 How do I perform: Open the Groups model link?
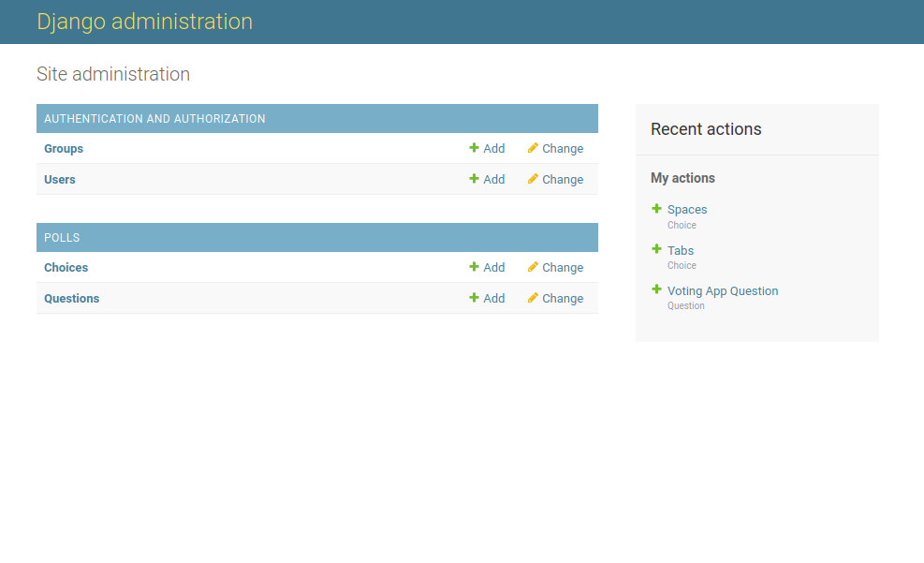pos(64,149)
